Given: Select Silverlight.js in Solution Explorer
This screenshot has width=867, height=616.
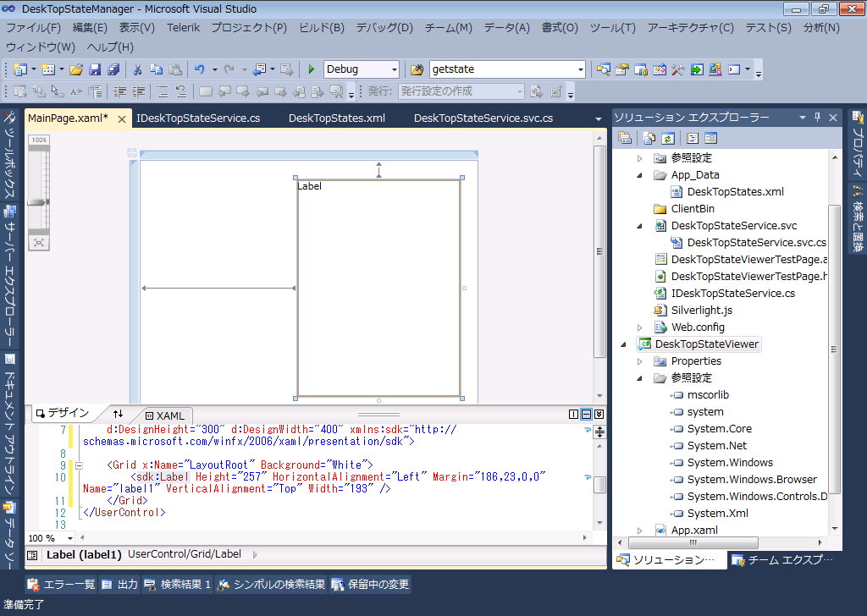Looking at the screenshot, I should pyautogui.click(x=702, y=311).
